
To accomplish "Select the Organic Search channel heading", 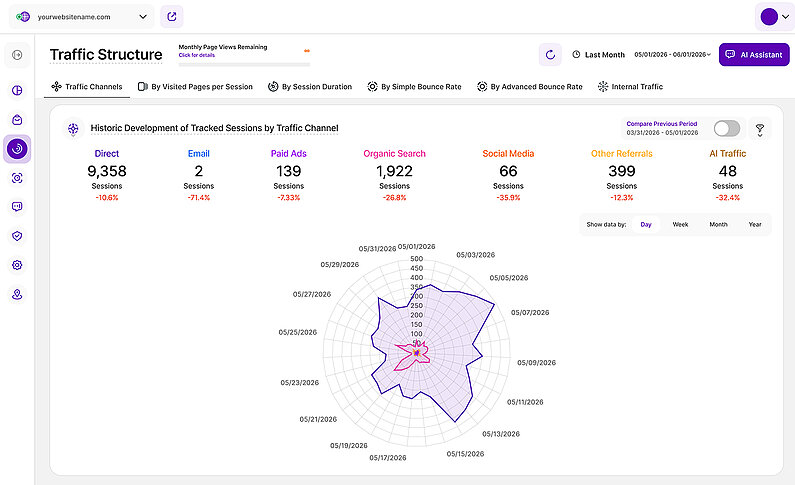I will coord(394,154).
